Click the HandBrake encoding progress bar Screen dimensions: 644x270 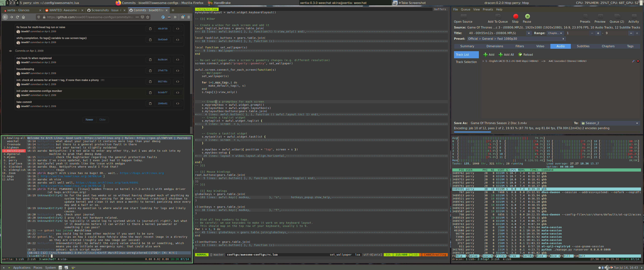click(547, 132)
